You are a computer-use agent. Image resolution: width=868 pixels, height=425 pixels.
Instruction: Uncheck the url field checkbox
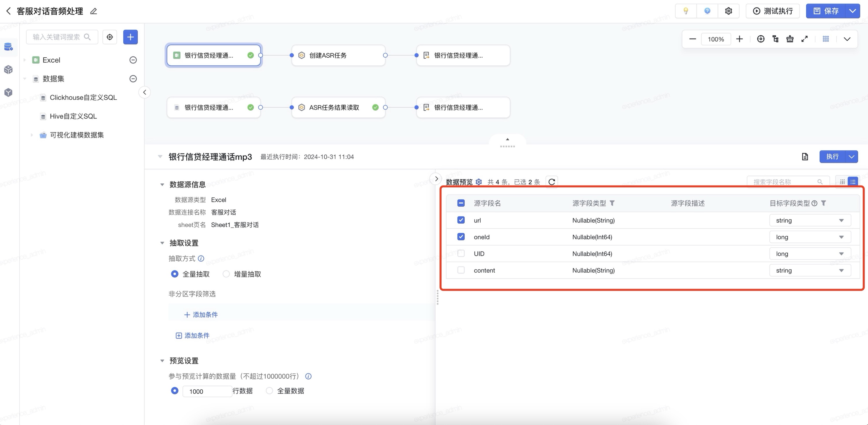(461, 220)
